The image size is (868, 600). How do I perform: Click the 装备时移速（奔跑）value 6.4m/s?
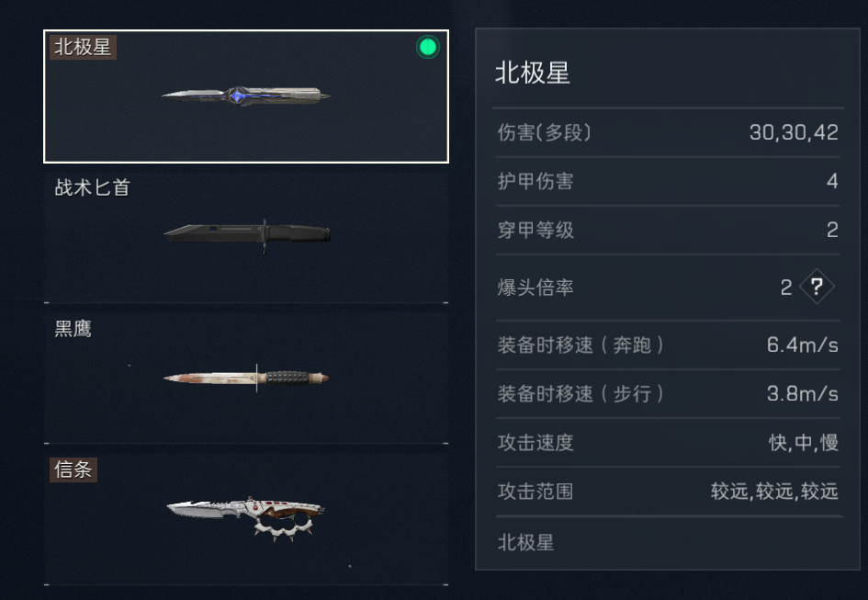802,345
